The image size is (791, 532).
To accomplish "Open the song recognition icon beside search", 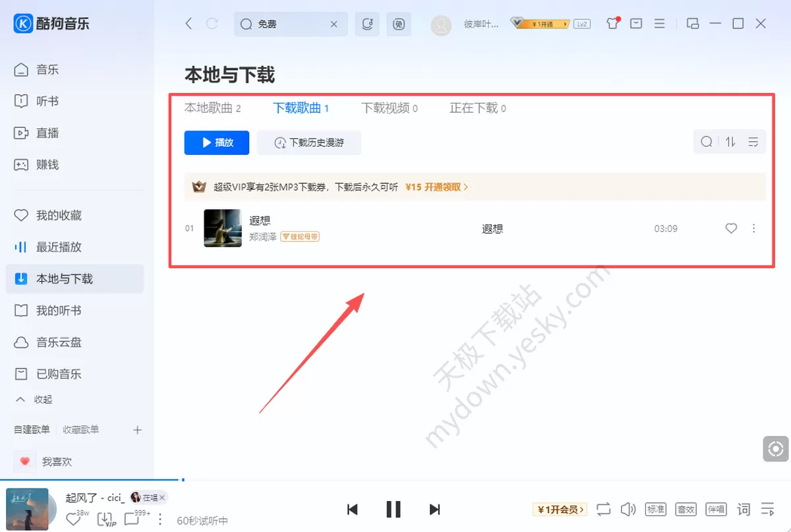I will [x=367, y=24].
